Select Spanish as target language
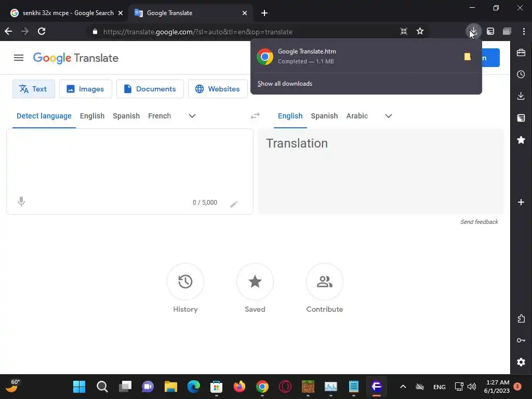Image resolution: width=532 pixels, height=399 pixels. pos(324,116)
